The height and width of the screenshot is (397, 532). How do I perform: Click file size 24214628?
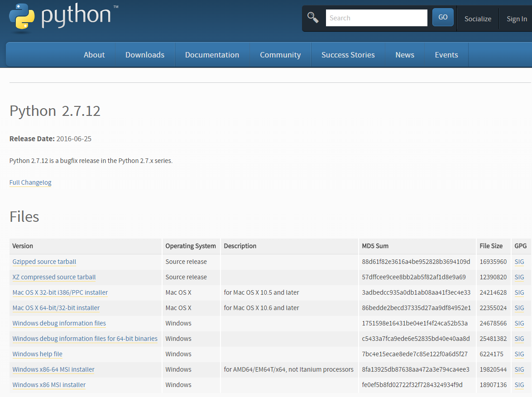click(493, 292)
